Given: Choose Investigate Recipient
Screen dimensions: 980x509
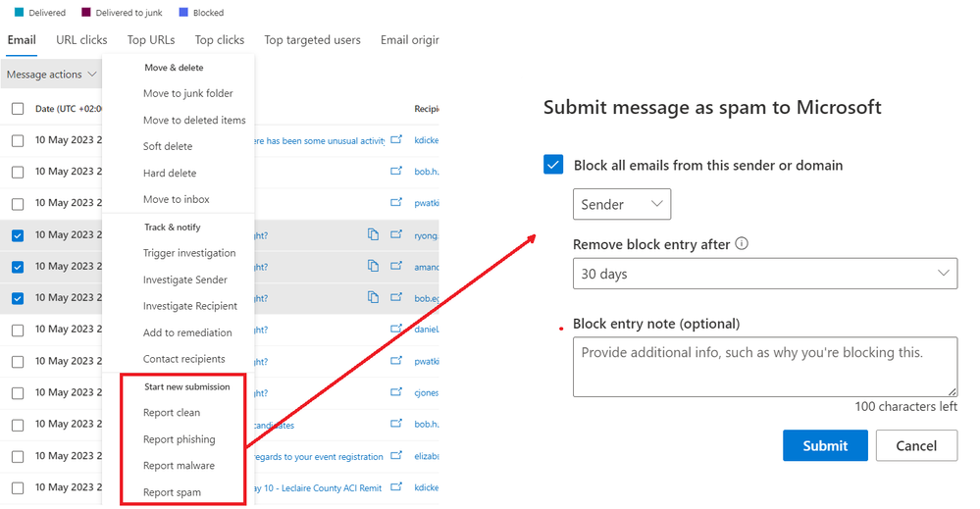Looking at the screenshot, I should (190, 306).
